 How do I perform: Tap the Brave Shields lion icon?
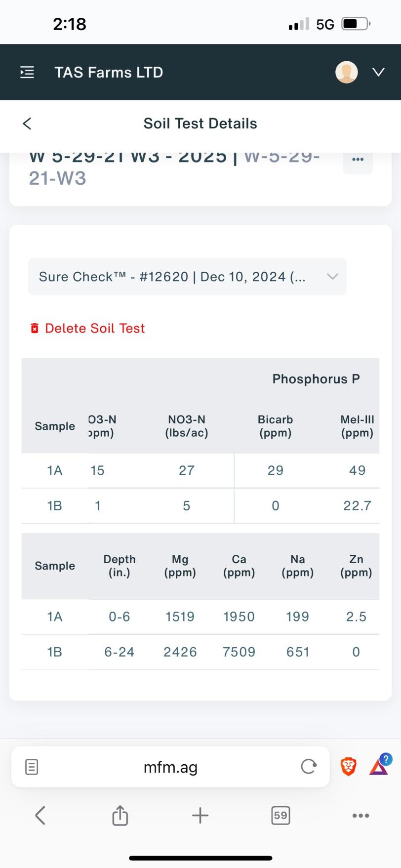tap(349, 767)
